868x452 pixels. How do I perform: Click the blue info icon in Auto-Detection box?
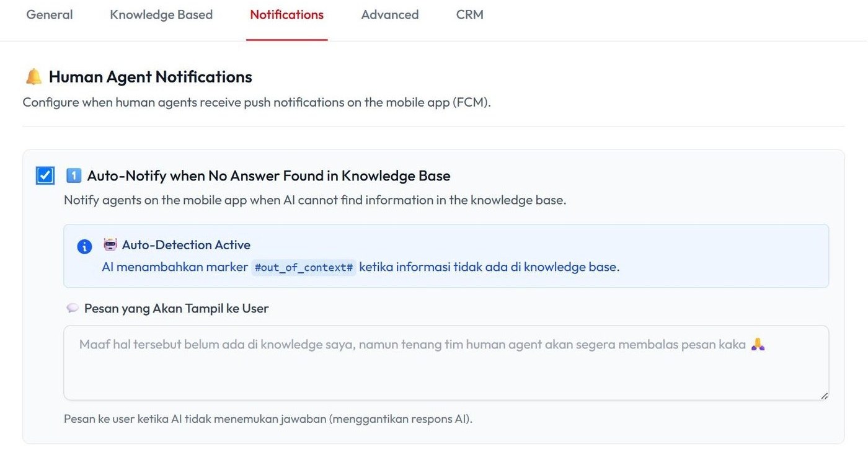coord(84,247)
